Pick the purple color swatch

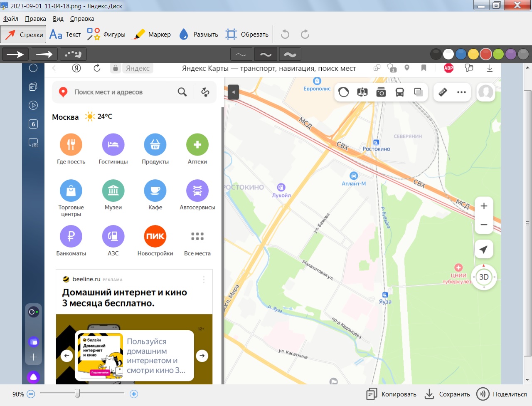(x=511, y=54)
